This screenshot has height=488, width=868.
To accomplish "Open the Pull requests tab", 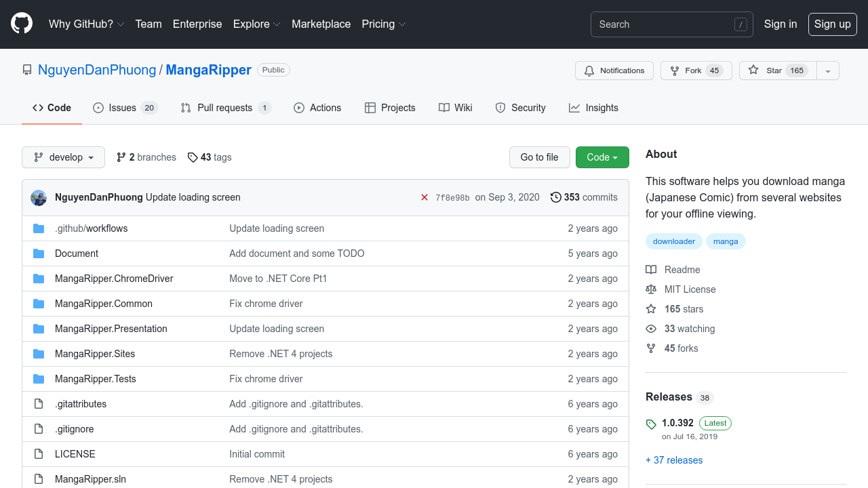I will point(226,108).
